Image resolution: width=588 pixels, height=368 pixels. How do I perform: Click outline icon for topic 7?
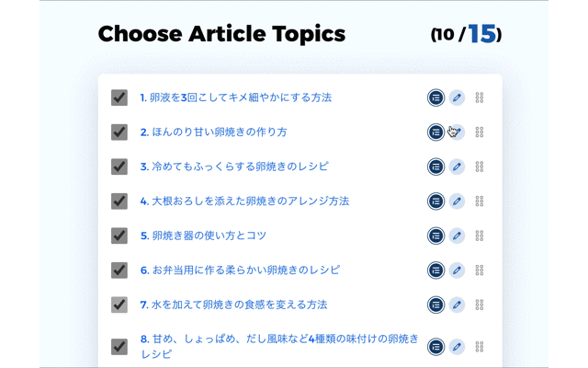pyautogui.click(x=435, y=305)
